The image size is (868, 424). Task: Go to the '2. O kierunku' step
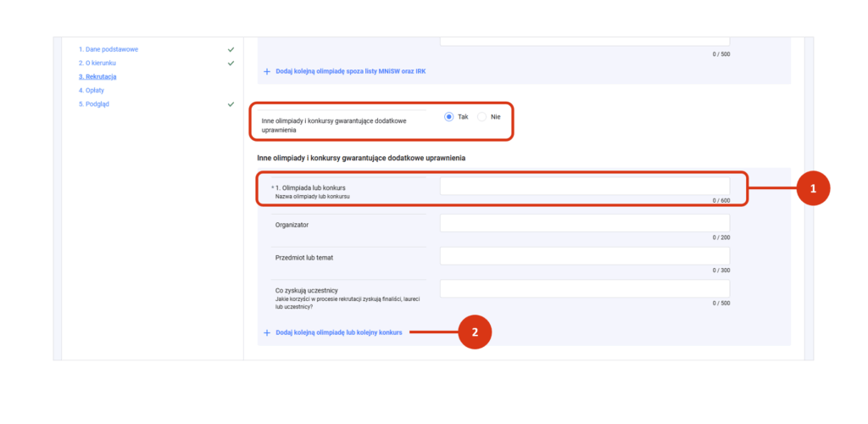coord(98,63)
